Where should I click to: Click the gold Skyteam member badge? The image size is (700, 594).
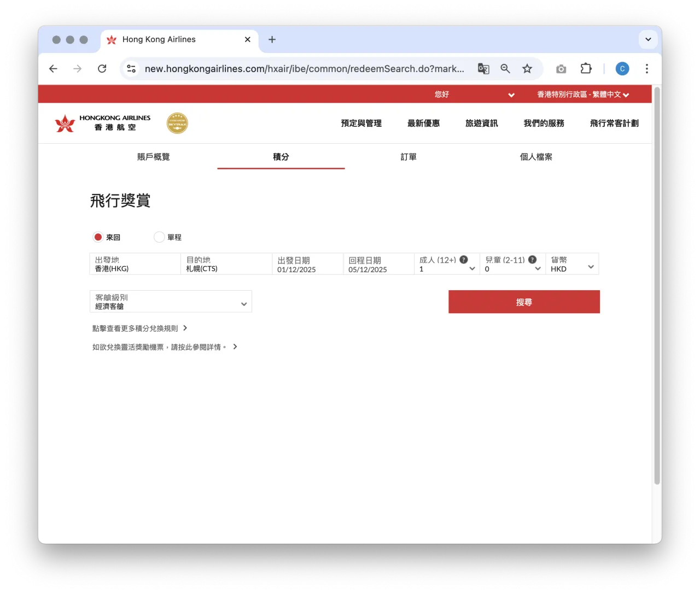coord(177,123)
